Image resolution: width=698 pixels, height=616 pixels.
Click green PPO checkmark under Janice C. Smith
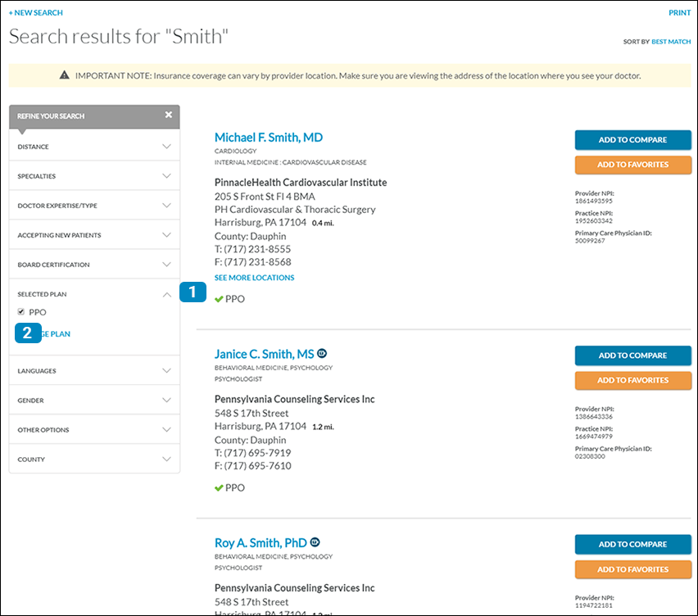click(x=219, y=488)
